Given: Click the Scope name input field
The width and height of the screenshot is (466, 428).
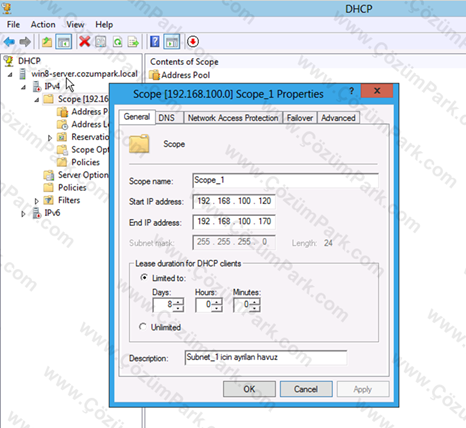Looking at the screenshot, I should click(285, 181).
